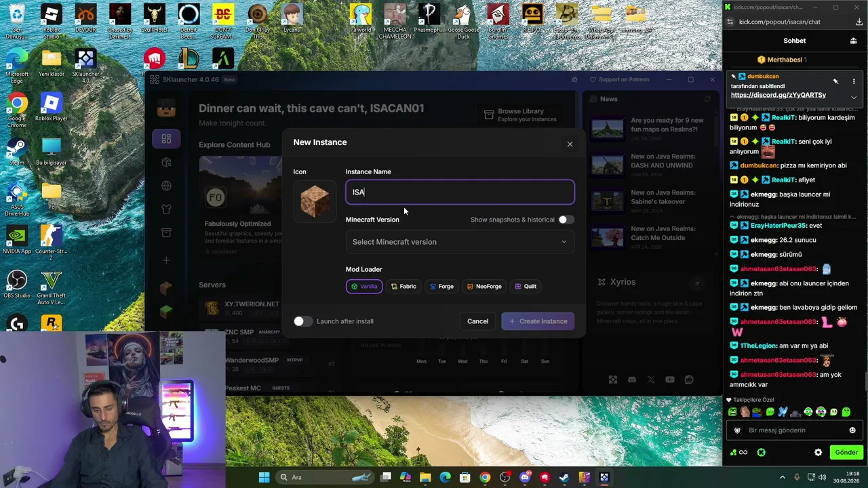Click the browser download icon in Kick window
Screen dimensions: 868x488
click(859, 22)
